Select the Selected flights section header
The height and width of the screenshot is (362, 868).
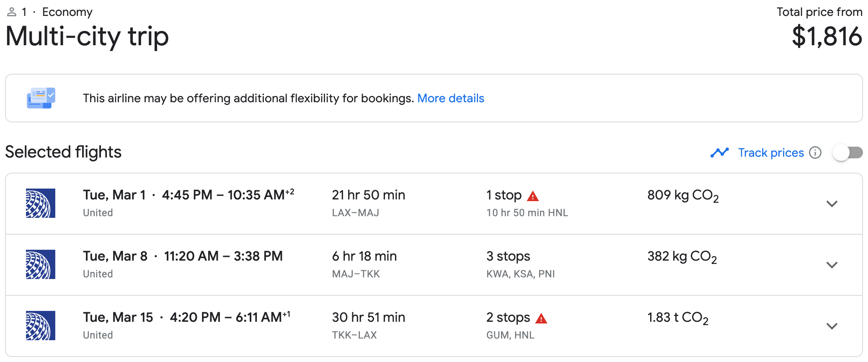[x=63, y=152]
